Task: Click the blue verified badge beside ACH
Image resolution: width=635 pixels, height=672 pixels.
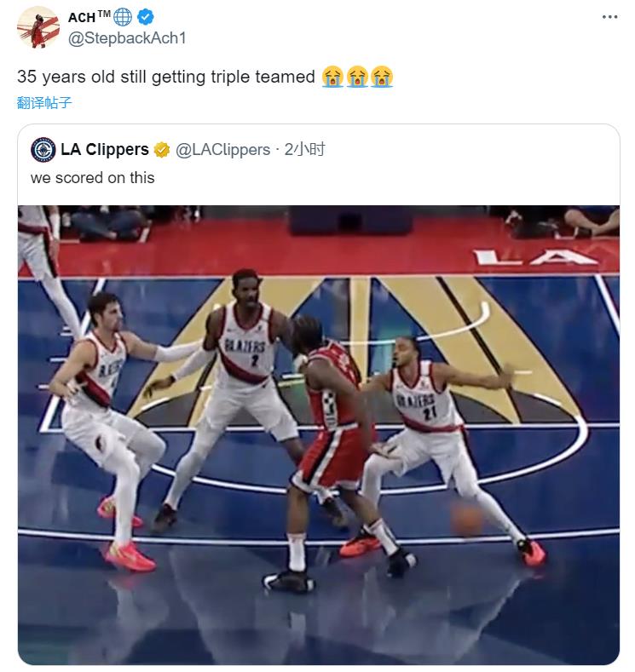Action: click(x=146, y=17)
